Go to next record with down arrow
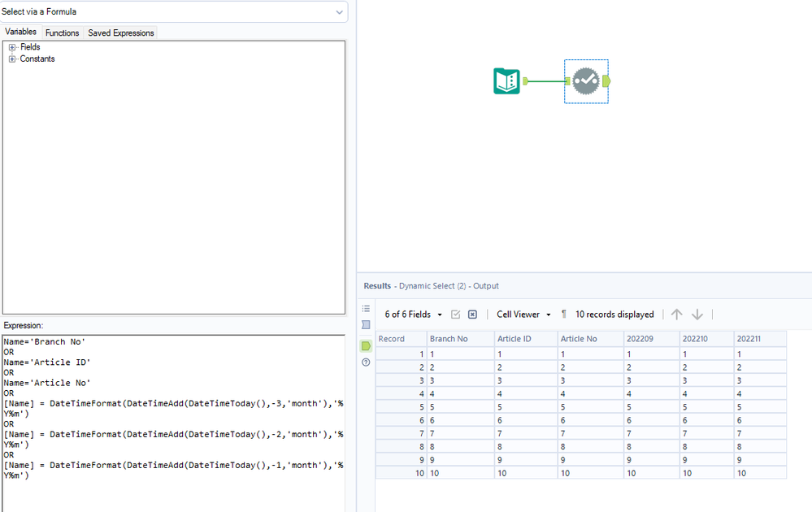This screenshot has width=812, height=512. point(697,315)
